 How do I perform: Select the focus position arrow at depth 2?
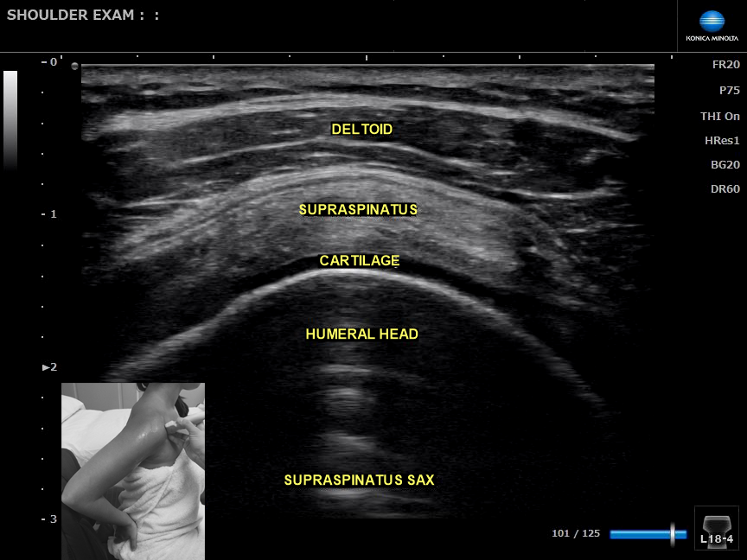(49, 367)
